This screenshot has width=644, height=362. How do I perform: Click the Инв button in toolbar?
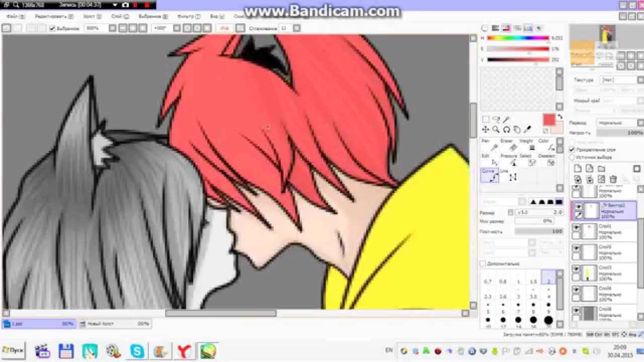pyautogui.click(x=225, y=29)
